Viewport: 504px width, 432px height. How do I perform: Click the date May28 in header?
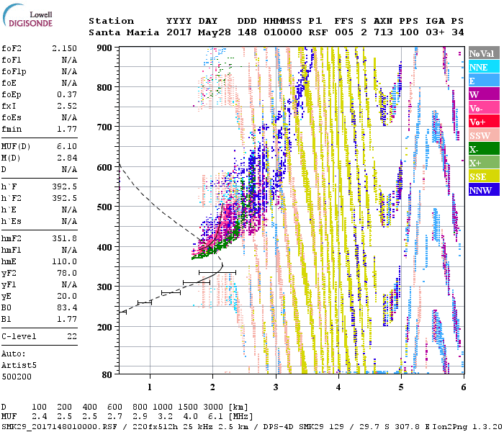[x=215, y=32]
